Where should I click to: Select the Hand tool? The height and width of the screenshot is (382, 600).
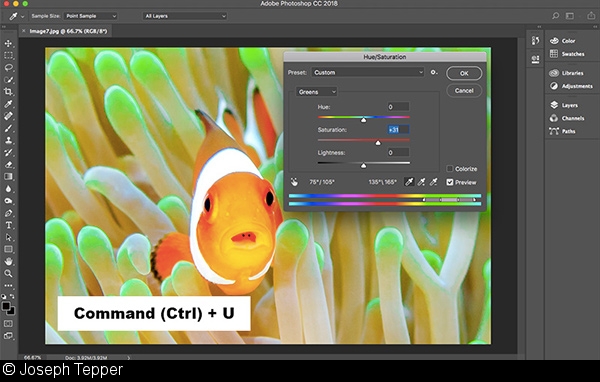pyautogui.click(x=8, y=261)
